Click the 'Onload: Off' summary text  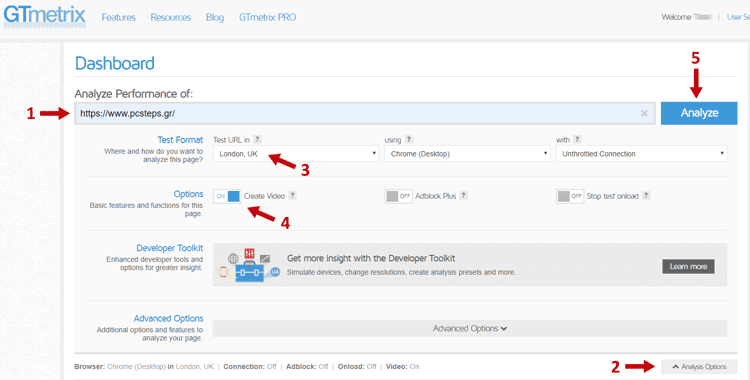357,367
